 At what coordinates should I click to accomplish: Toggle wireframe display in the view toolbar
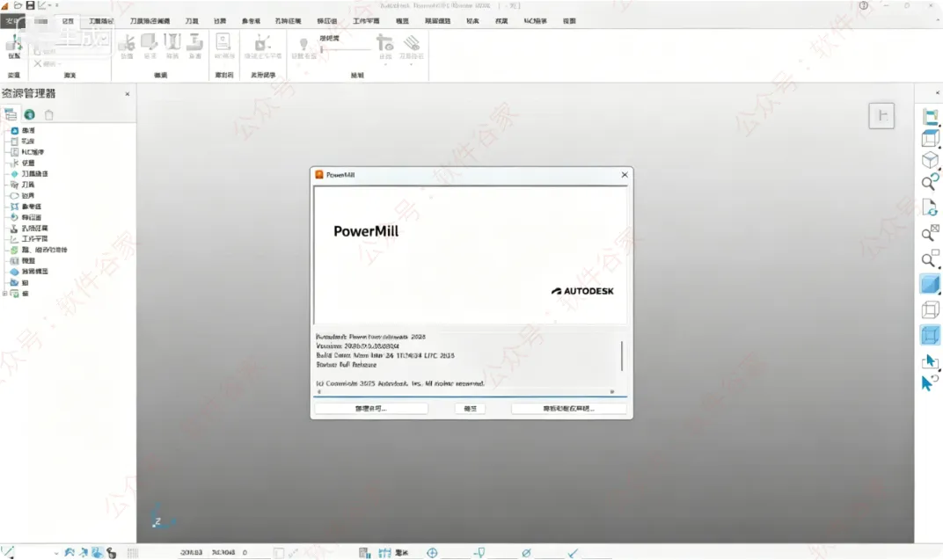pyautogui.click(x=930, y=310)
